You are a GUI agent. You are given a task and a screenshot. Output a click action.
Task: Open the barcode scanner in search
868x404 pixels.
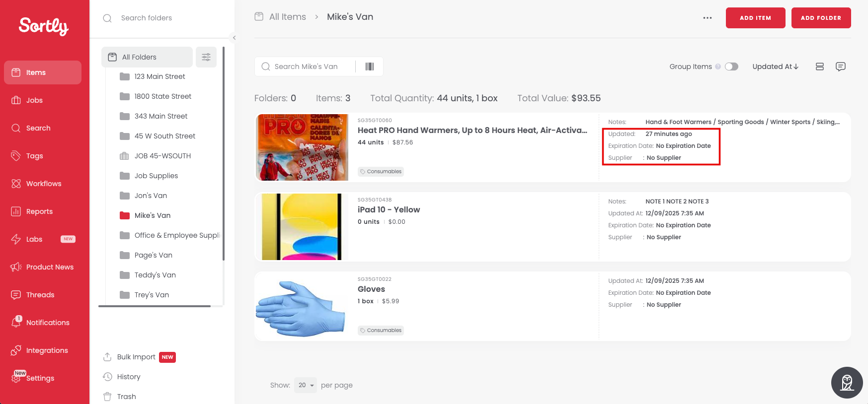pyautogui.click(x=370, y=67)
